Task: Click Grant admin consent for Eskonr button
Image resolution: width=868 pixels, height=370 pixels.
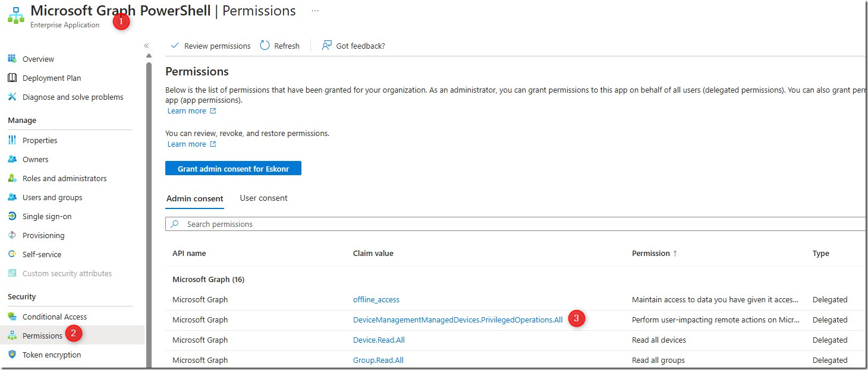Action: click(233, 169)
